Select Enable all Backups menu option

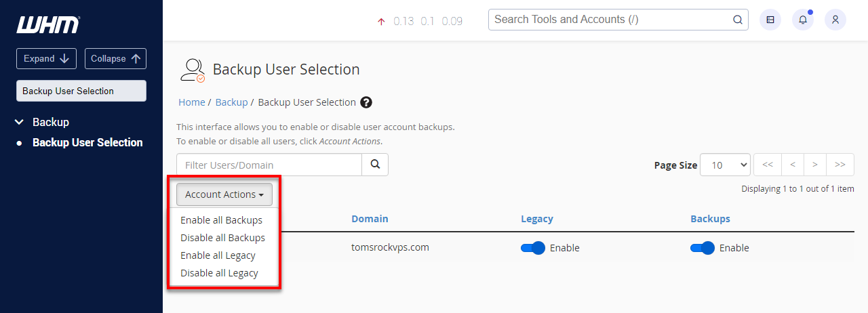point(221,220)
